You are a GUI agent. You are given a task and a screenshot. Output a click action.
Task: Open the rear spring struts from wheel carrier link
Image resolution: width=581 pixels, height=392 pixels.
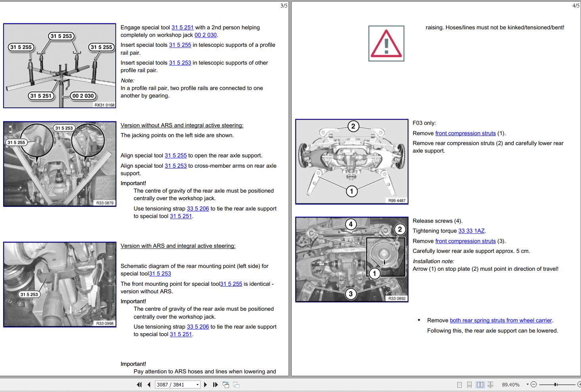(x=501, y=320)
